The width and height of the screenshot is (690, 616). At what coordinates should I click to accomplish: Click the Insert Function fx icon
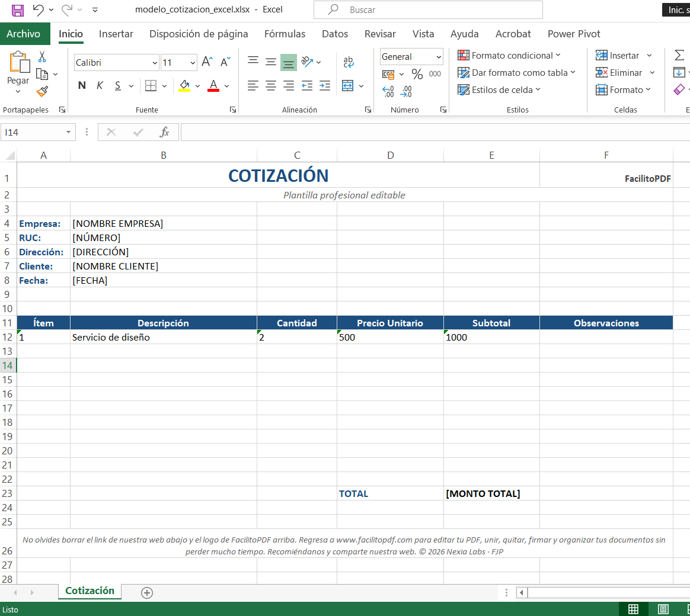point(164,132)
